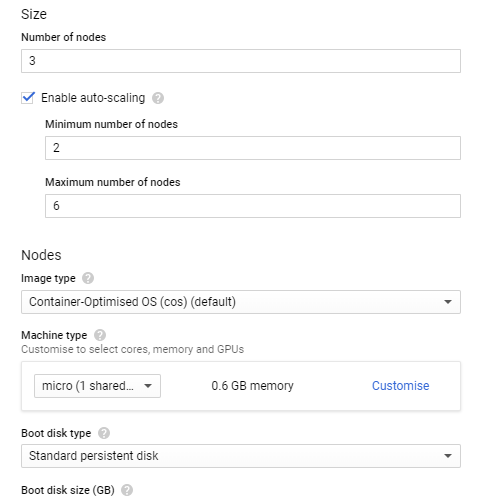The height and width of the screenshot is (500, 491).
Task: Select the Minimum number of nodes input box
Action: [x=253, y=148]
